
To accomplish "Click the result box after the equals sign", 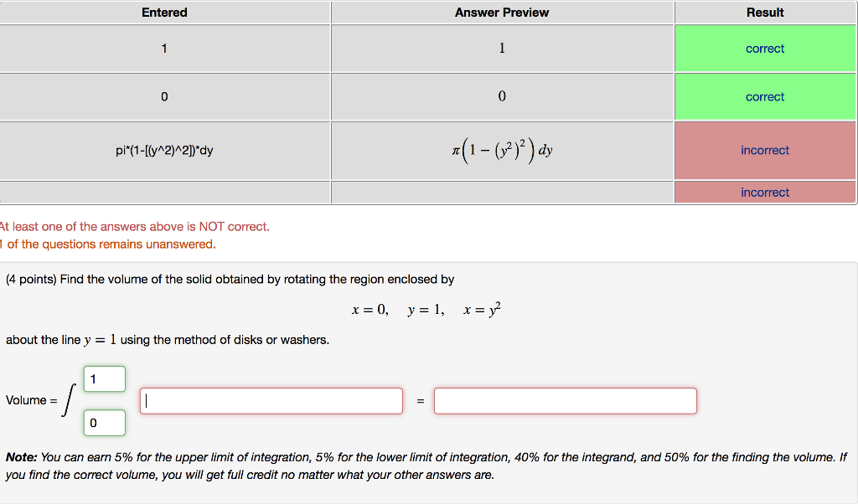I will pyautogui.click(x=565, y=400).
